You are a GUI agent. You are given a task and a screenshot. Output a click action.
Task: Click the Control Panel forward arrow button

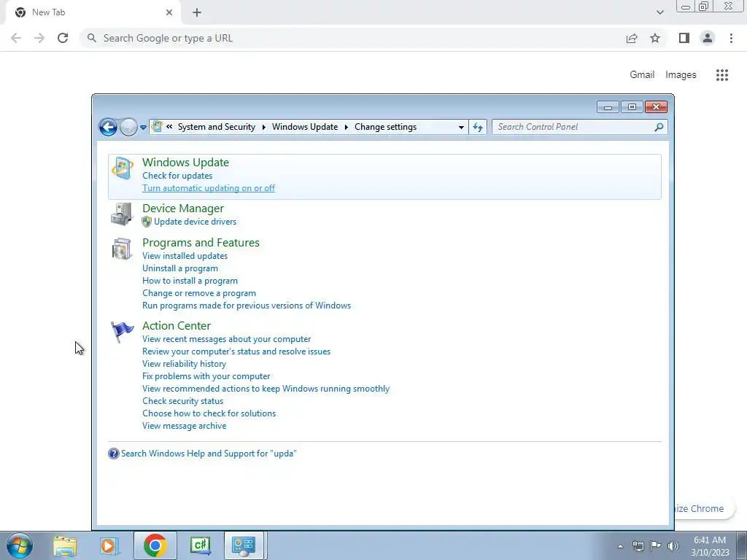pos(128,127)
